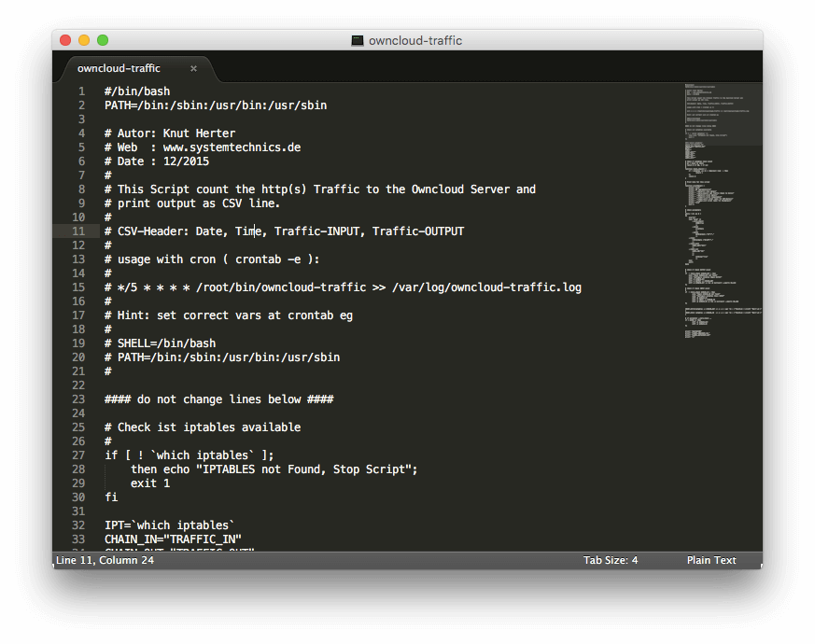Click line number 1 in the gutter
Image resolution: width=815 pixels, height=644 pixels.
(81, 91)
